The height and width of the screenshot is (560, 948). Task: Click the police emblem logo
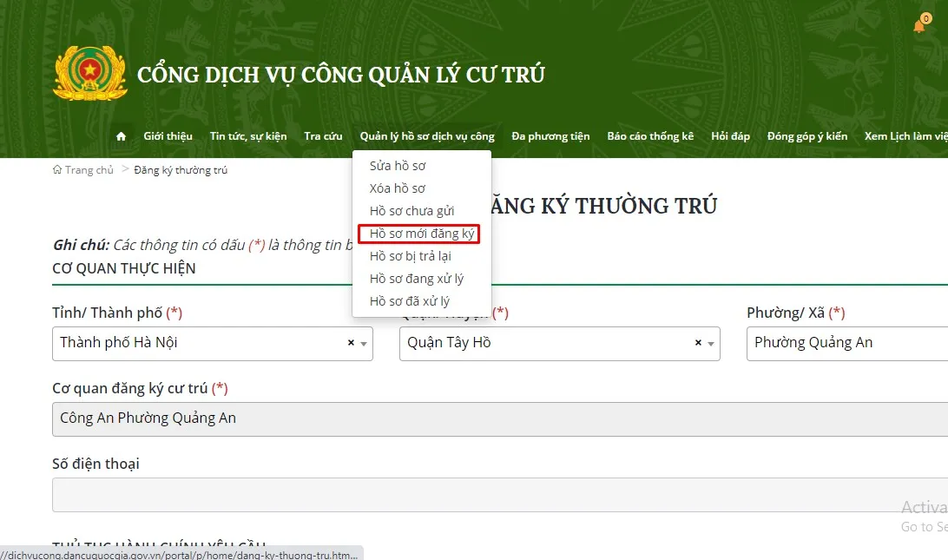point(90,74)
